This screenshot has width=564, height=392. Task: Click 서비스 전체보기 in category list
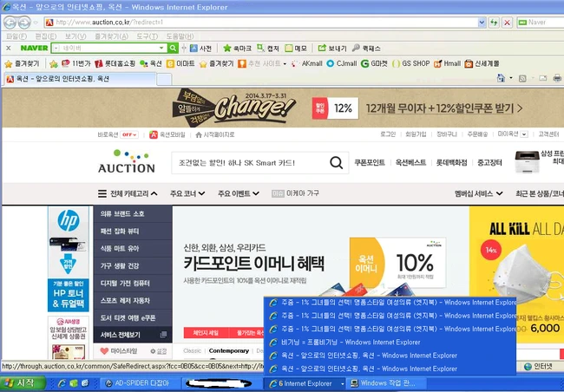coord(133,335)
